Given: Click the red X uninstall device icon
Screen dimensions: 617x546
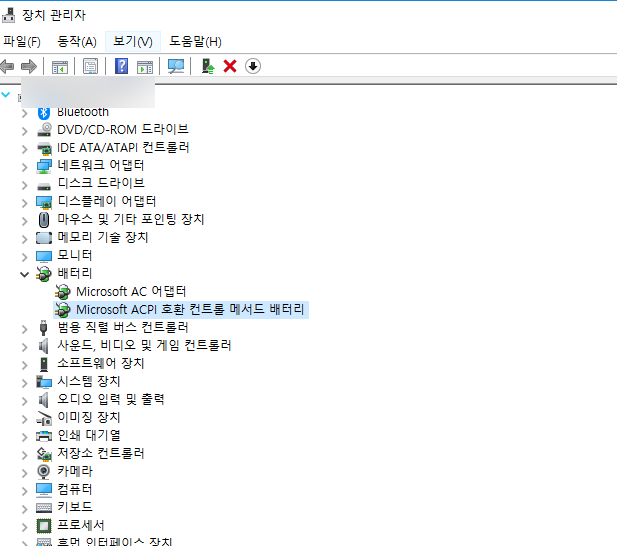Looking at the screenshot, I should point(230,66).
